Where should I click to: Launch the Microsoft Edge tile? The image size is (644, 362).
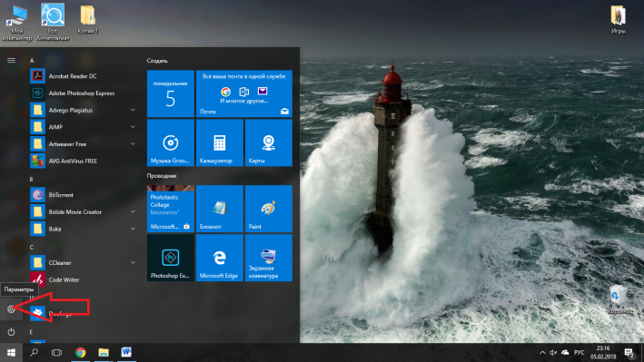click(x=220, y=258)
